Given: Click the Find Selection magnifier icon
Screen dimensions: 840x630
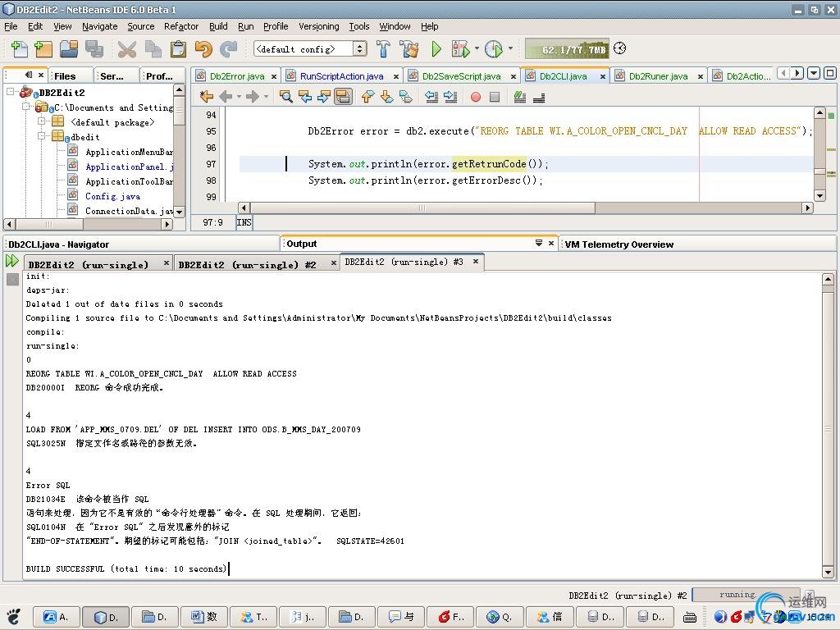Looking at the screenshot, I should (286, 97).
